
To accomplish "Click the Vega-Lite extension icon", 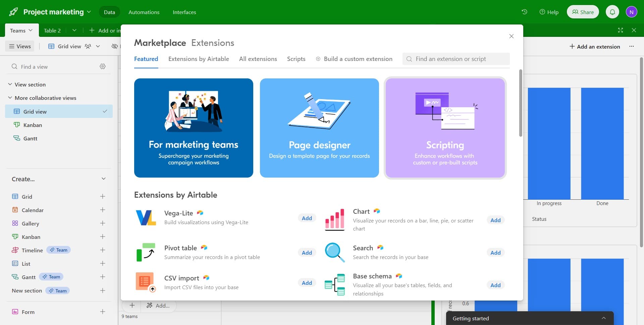I will coord(146,218).
